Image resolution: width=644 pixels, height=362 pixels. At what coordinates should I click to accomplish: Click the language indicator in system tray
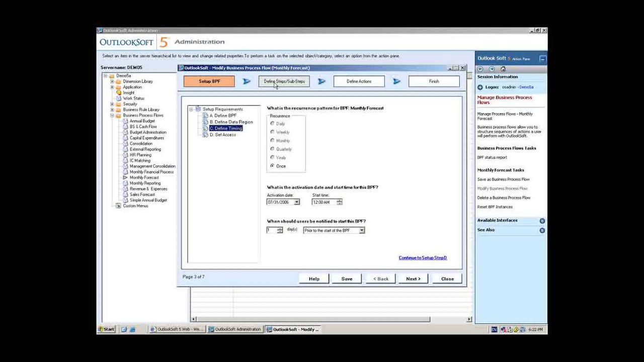(x=494, y=329)
